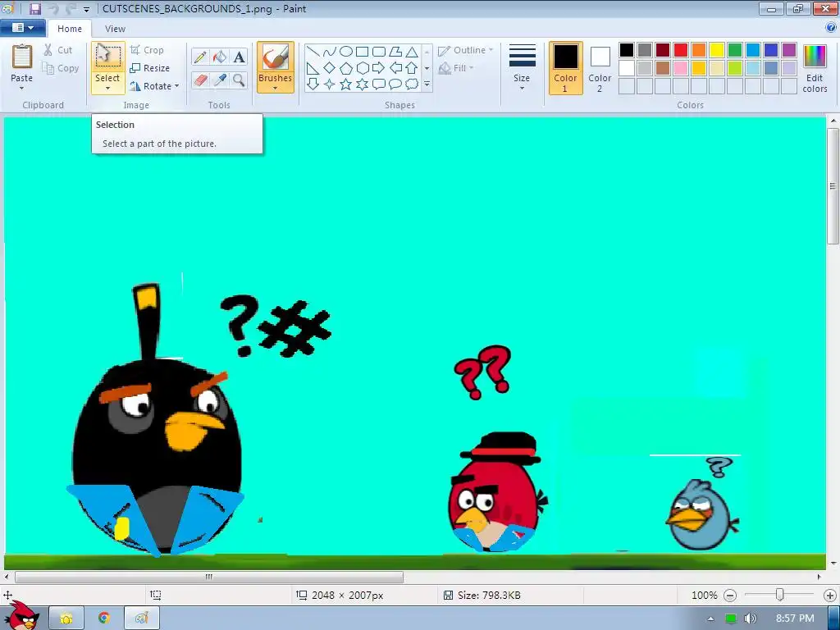
Task: Choose the Five-point star shape
Action: coord(346,84)
